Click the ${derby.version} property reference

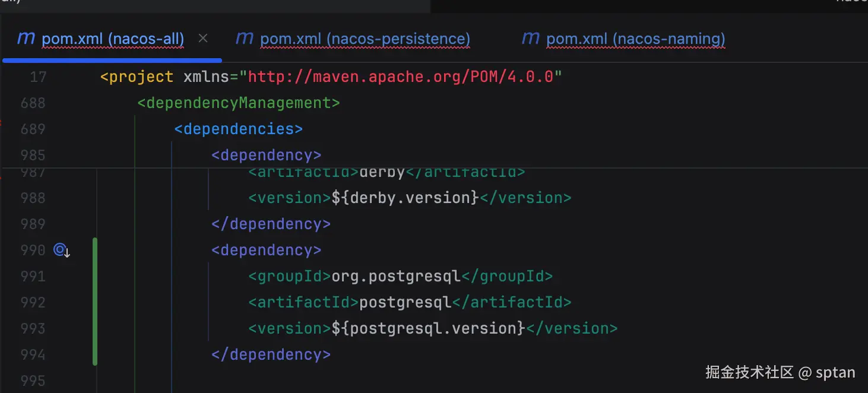click(x=404, y=198)
